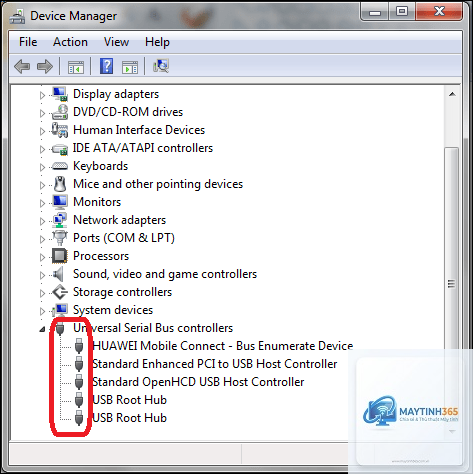Click the Display adapters icon
The width and height of the screenshot is (473, 474).
[60, 94]
